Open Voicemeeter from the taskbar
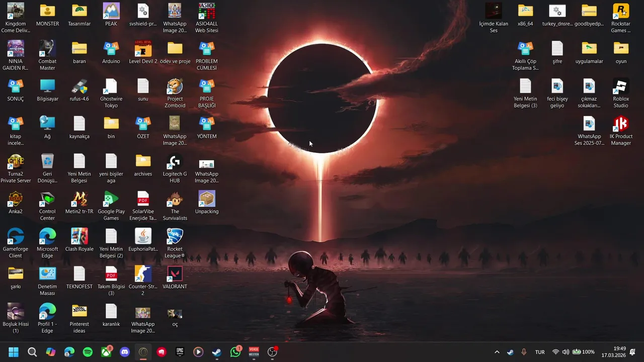Viewport: 644px width, 362px height. click(254, 352)
